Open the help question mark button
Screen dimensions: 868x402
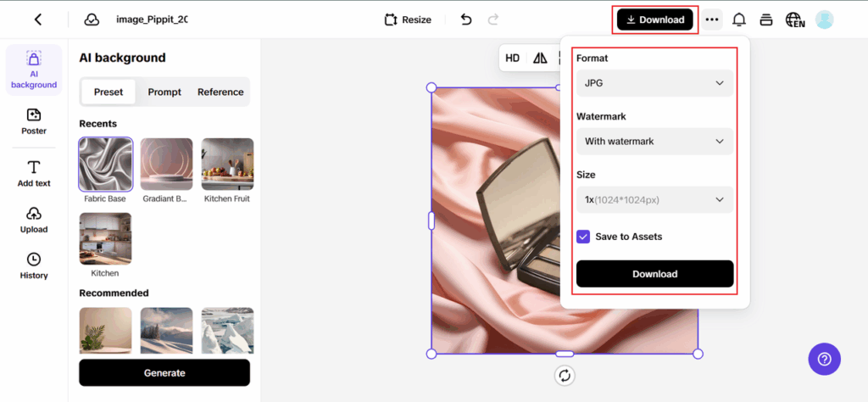coord(824,360)
